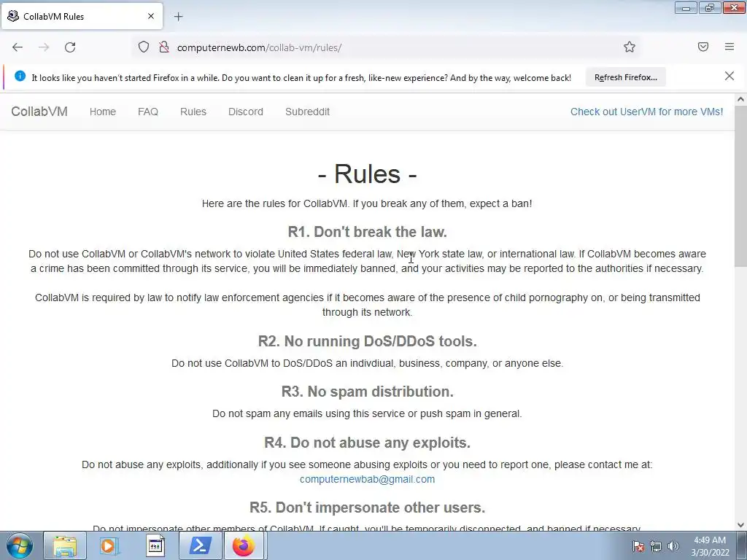Viewport: 747px width, 560px height.
Task: Click 'Do not spam any emails' sentence
Action: 367,414
